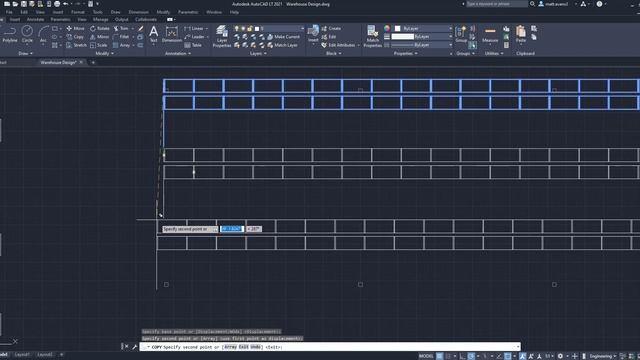Click Insert block icon
Screen dimensions: 640x360
pyautogui.click(x=313, y=34)
